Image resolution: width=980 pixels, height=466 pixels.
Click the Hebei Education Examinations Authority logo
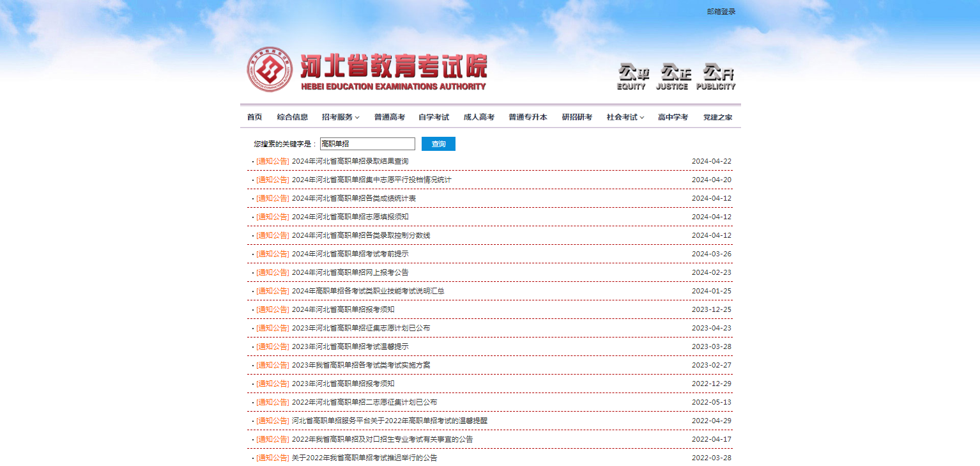pyautogui.click(x=367, y=69)
